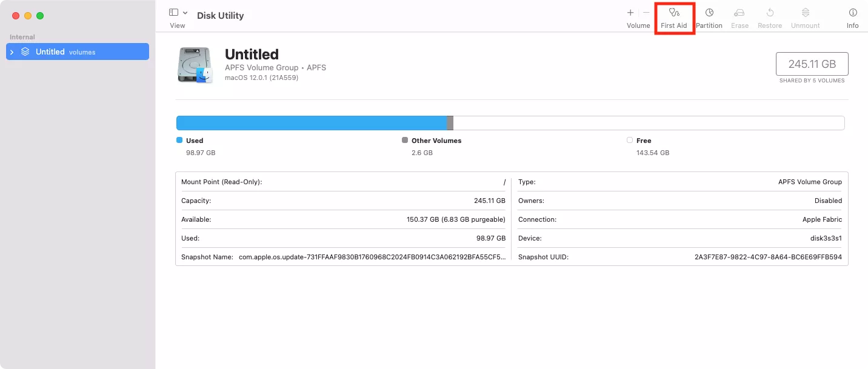This screenshot has width=868, height=369.
Task: Click the 'Disk Utility' window title
Action: pos(221,16)
